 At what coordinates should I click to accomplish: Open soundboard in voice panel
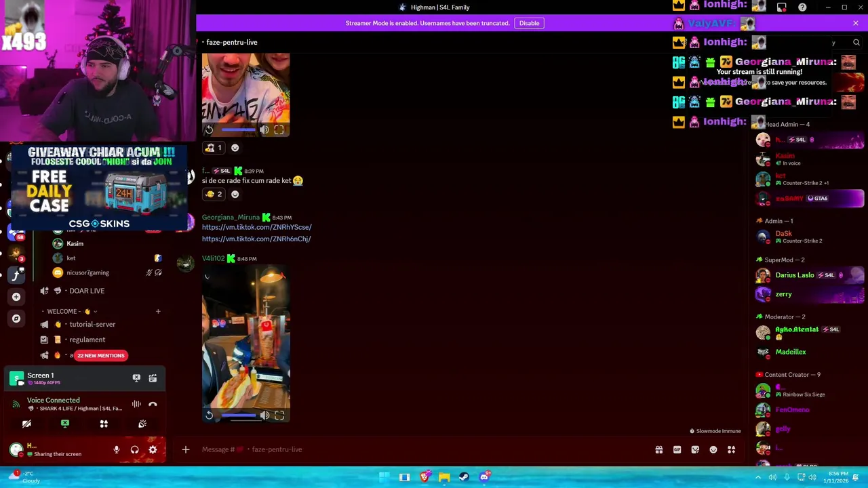(142, 424)
